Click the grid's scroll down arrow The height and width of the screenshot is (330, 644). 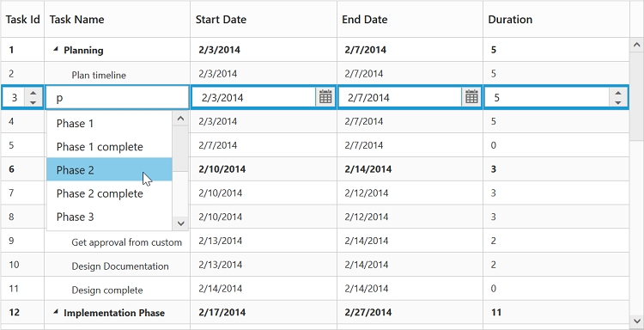tap(636, 321)
